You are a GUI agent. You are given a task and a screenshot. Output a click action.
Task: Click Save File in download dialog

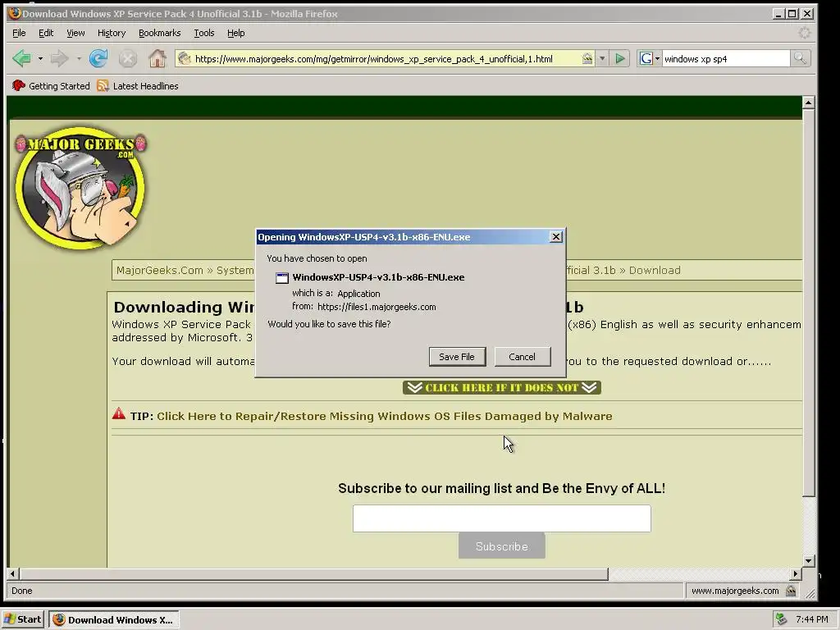click(457, 357)
